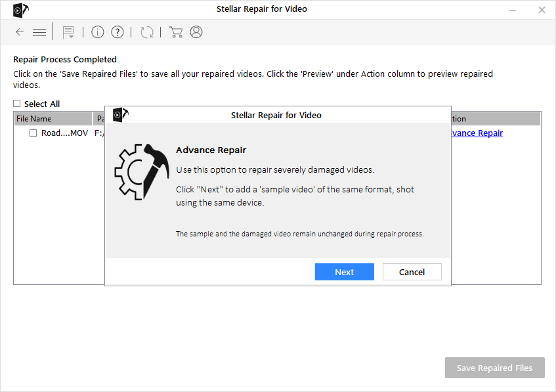
Task: Click the back arrow in the toolbar
Action: [x=20, y=32]
